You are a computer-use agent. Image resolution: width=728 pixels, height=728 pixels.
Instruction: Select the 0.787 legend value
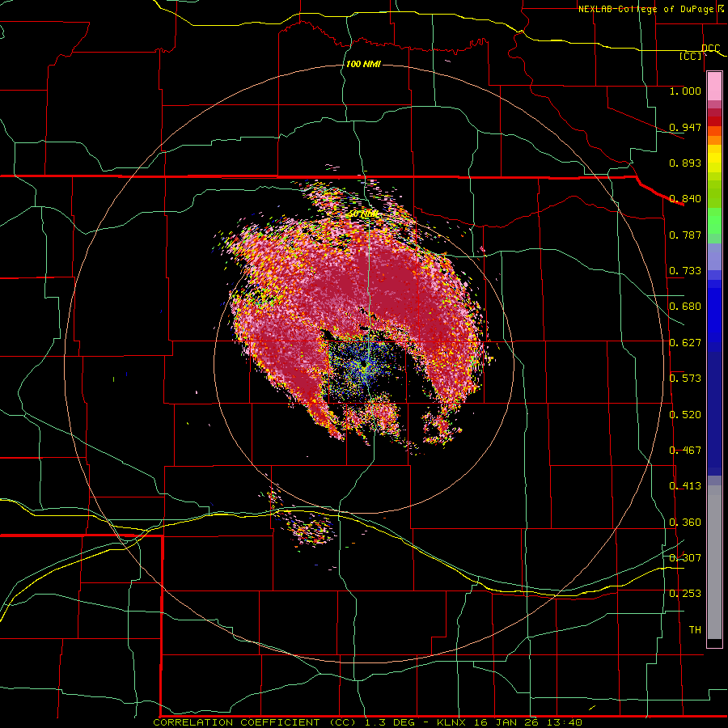[x=685, y=235]
